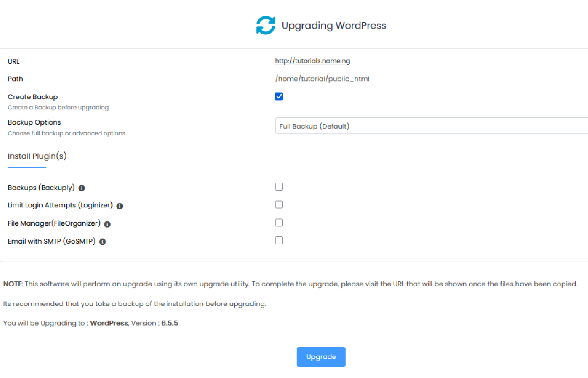The image size is (588, 378).
Task: Uncheck the Create Backup checkbox
Action: pos(279,96)
